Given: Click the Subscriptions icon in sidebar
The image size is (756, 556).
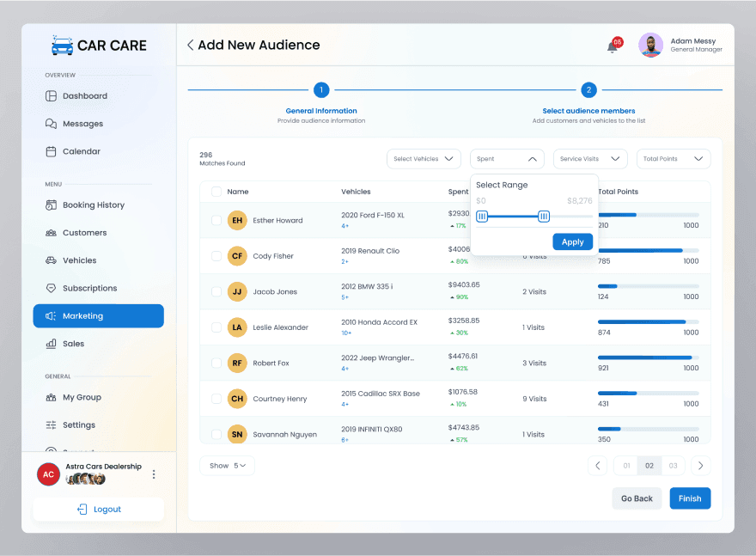Looking at the screenshot, I should [x=51, y=288].
